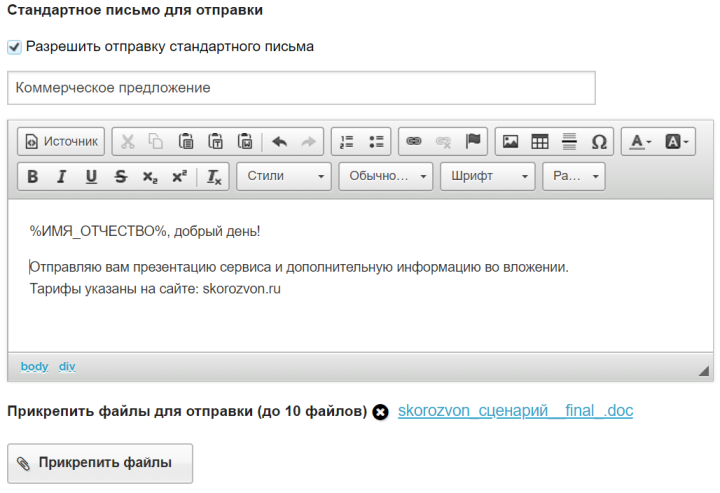Remove formatting with the Tx icon
Screen dimensions: 720x493
tap(214, 176)
